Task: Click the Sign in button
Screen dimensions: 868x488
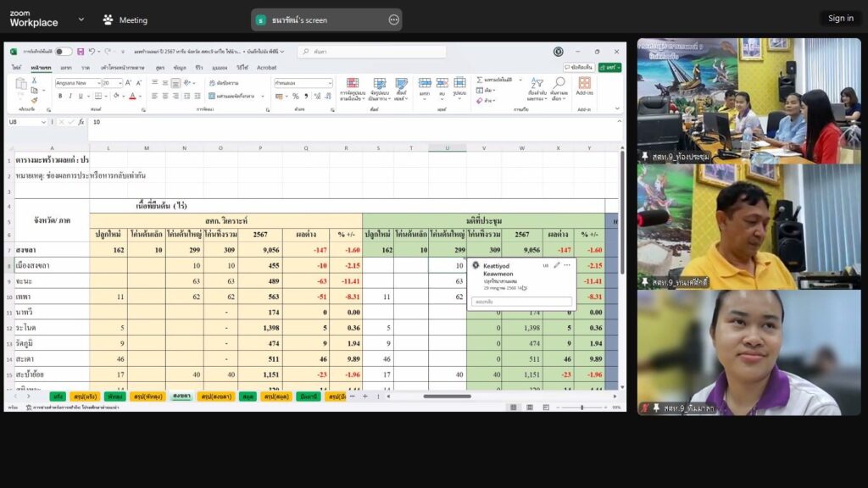Action: point(840,19)
